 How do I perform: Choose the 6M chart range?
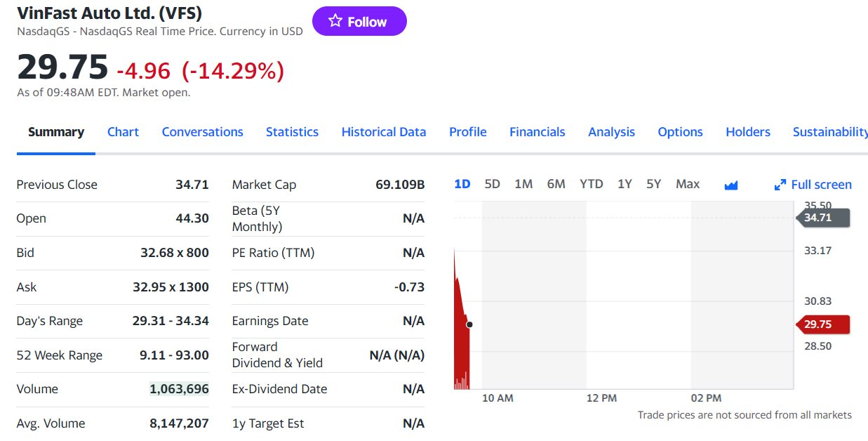coord(556,184)
